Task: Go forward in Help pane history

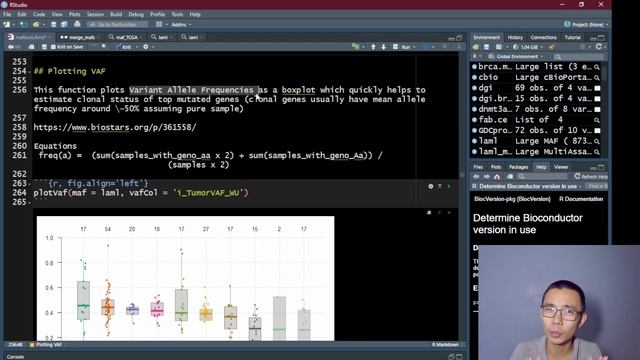Action: click(487, 176)
